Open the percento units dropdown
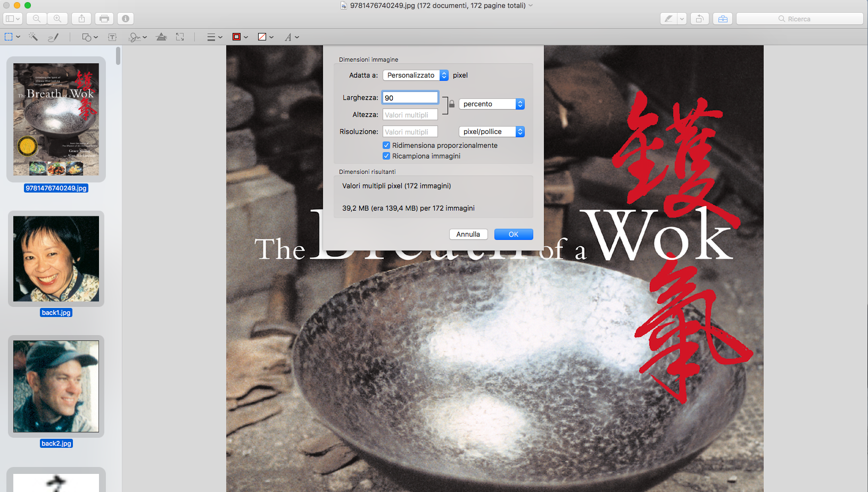This screenshot has height=492, width=868. (492, 104)
